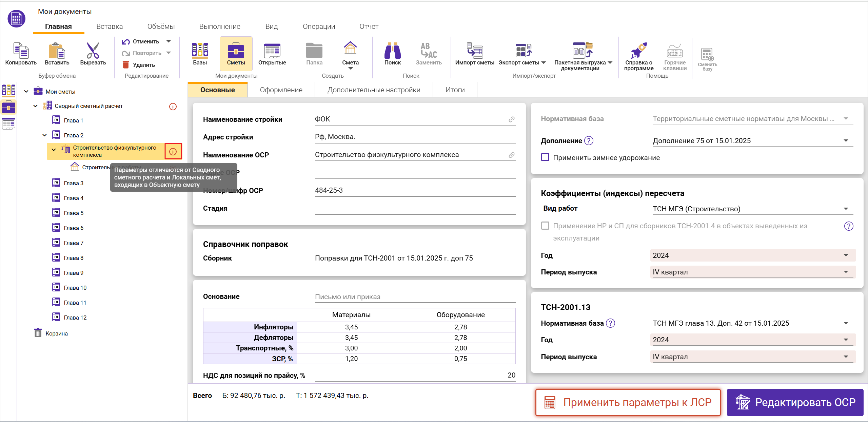This screenshot has width=868, height=422.
Task: Enable winter cost increase checkbox
Action: point(545,157)
